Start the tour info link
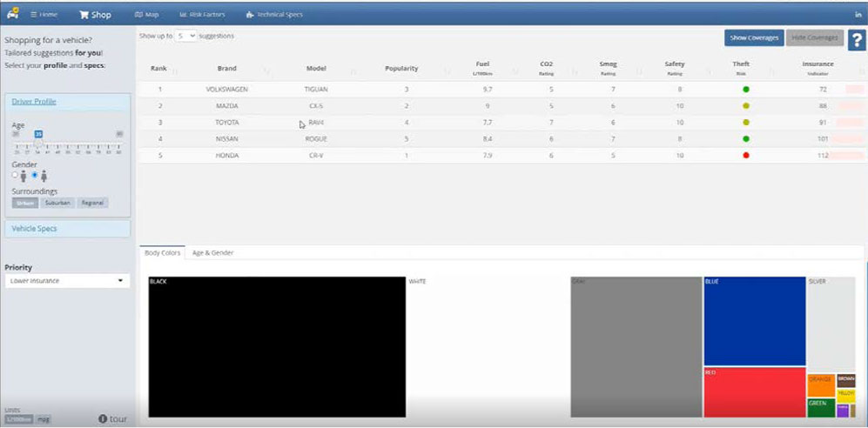The image size is (868, 428). [112, 418]
